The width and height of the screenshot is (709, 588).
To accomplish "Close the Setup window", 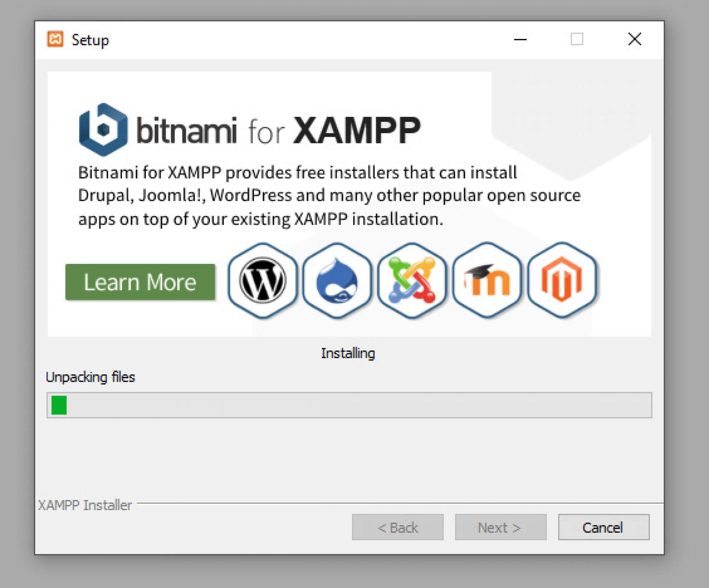I will [634, 39].
